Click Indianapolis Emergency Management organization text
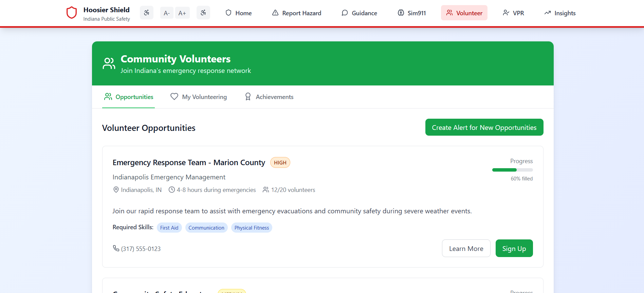644x293 pixels. [x=169, y=177]
